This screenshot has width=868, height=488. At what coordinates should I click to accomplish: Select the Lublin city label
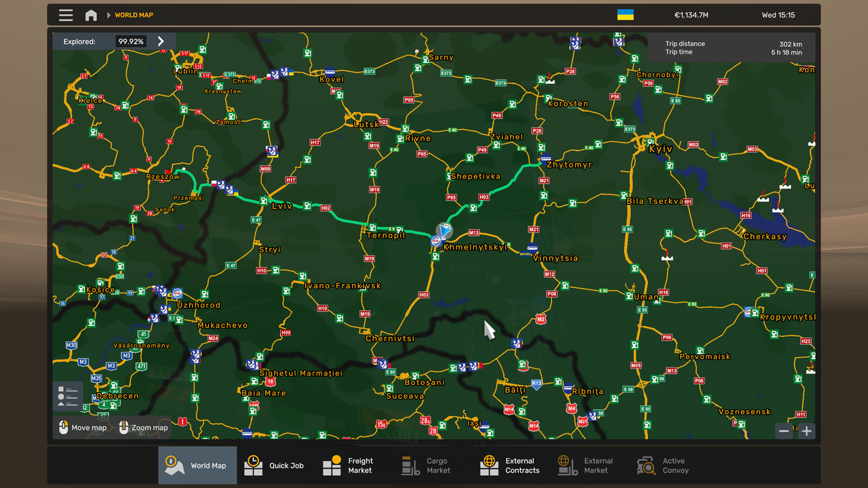coord(186,70)
